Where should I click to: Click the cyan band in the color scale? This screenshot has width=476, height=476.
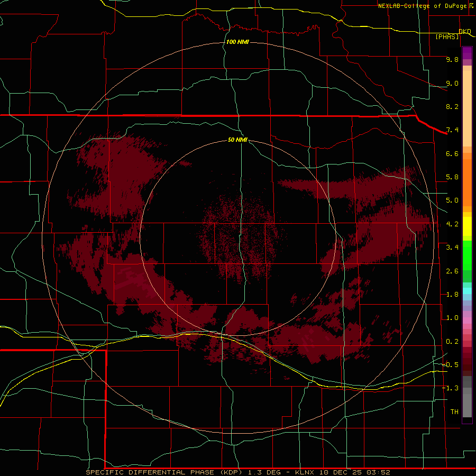tap(467, 291)
